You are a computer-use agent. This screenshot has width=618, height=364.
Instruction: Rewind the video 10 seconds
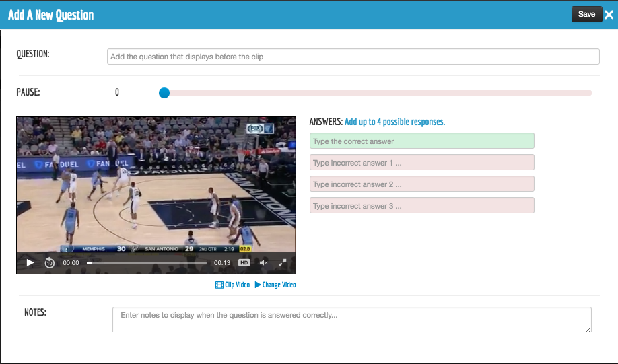[49, 263]
